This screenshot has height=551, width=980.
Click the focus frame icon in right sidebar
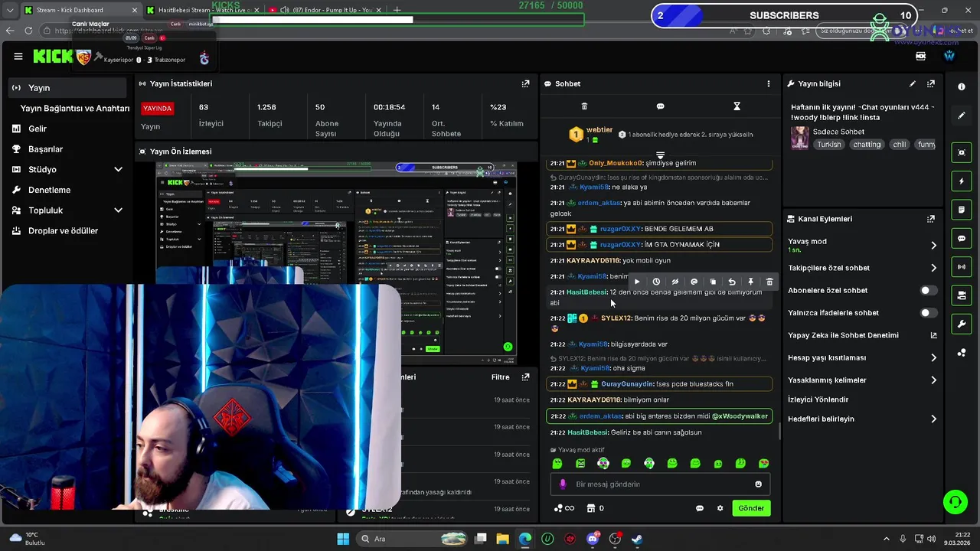[x=962, y=152]
